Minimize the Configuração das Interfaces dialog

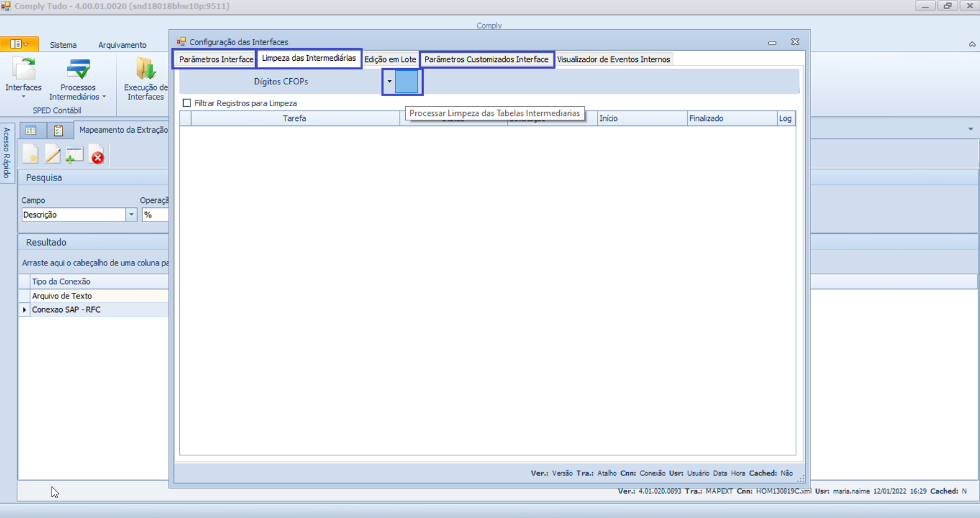[x=772, y=42]
